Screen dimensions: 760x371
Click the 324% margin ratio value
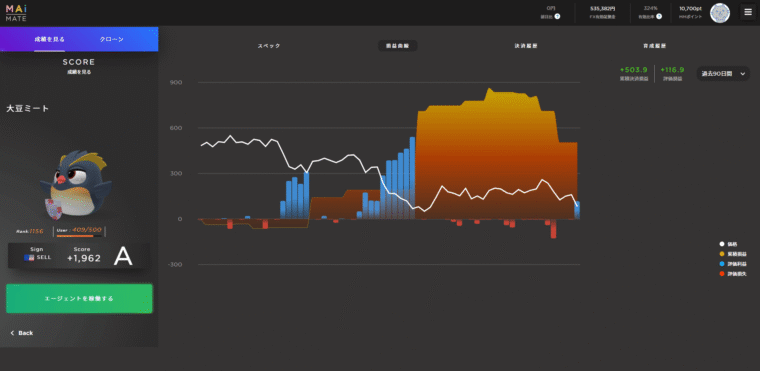pos(650,8)
